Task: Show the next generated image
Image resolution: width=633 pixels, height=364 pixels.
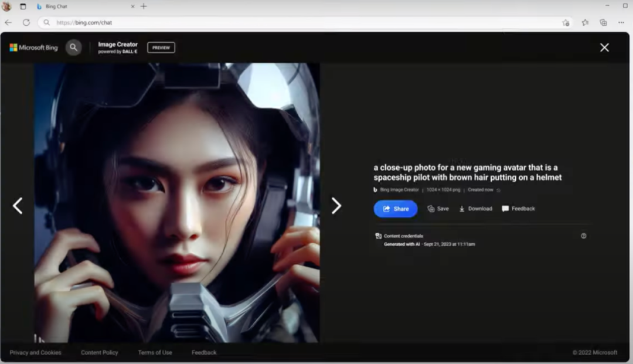Action: pos(336,205)
